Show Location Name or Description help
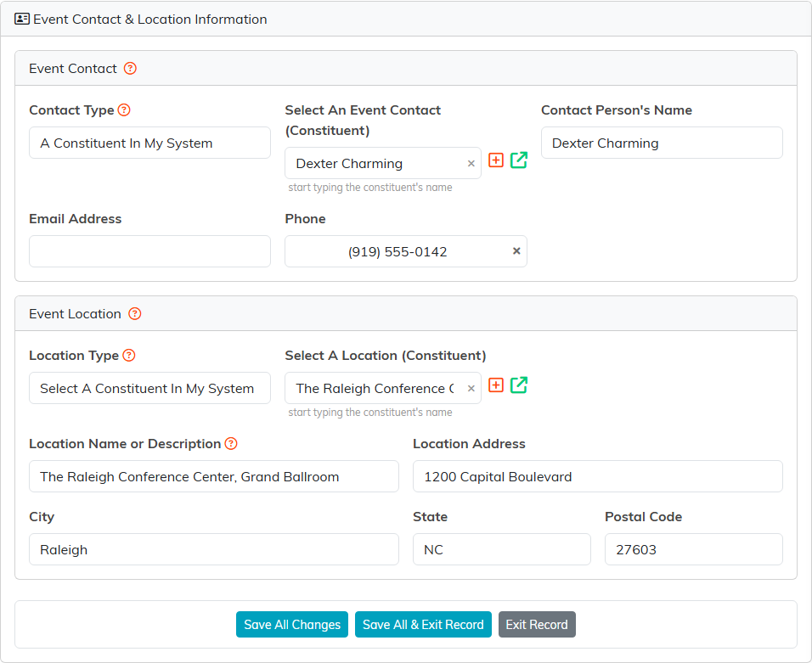812x663 pixels. [231, 443]
